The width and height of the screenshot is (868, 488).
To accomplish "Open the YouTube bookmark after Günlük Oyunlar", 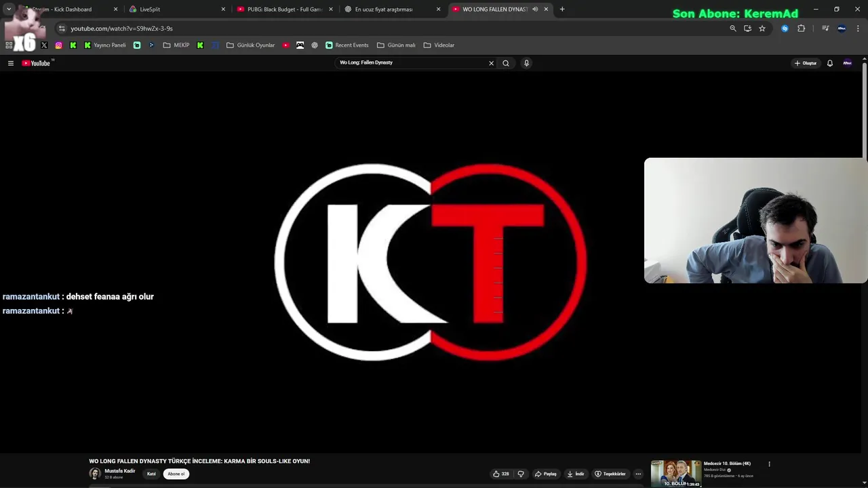I will point(286,45).
